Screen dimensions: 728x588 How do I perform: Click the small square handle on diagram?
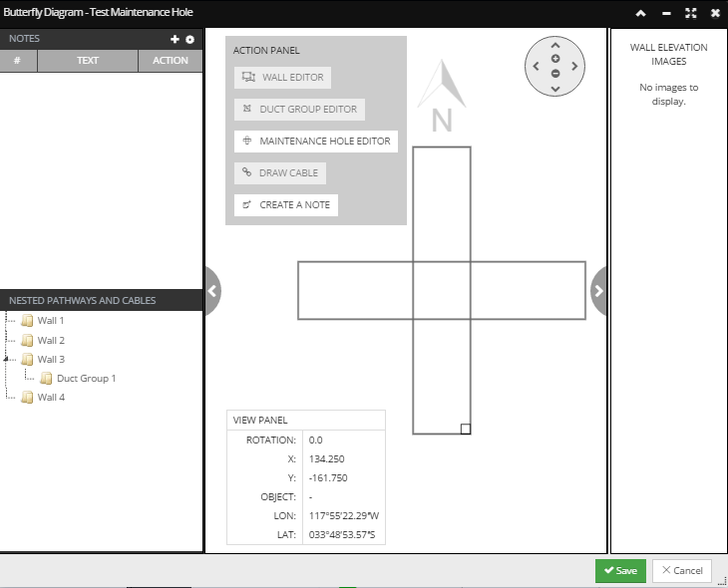click(466, 429)
